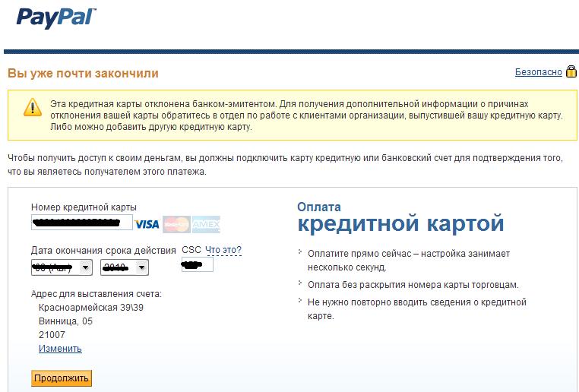Click the yellow warning triangle icon

(x=33, y=107)
